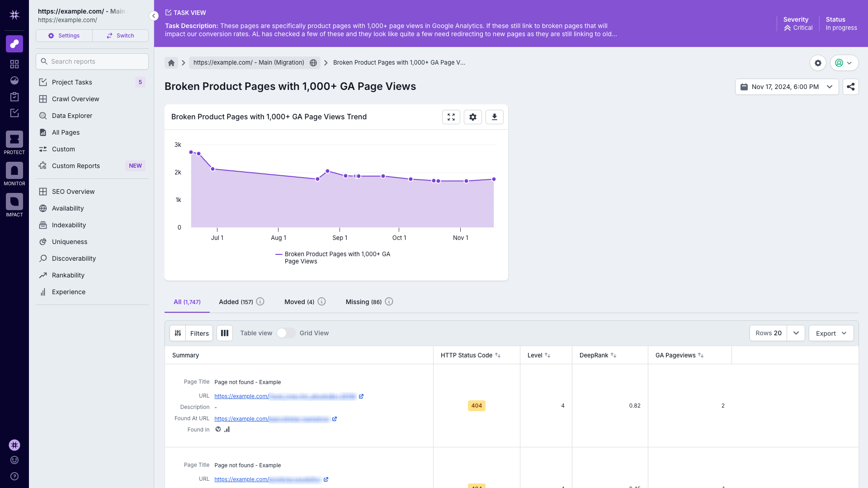Viewport: 868px width, 488px height.
Task: Open Indexability in sidebar
Action: point(92,225)
